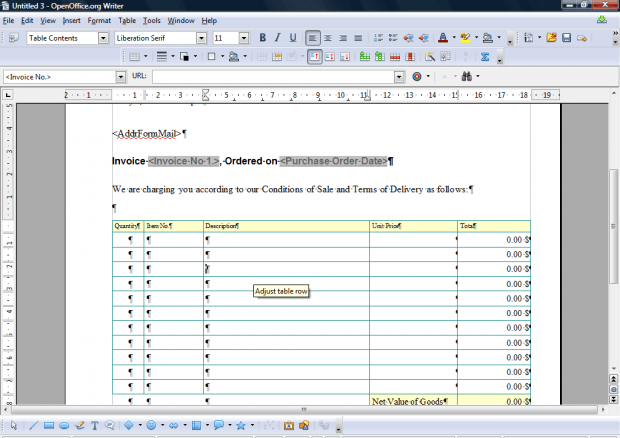Align table cell content to top
Screen dimensions: 620x438
314,57
